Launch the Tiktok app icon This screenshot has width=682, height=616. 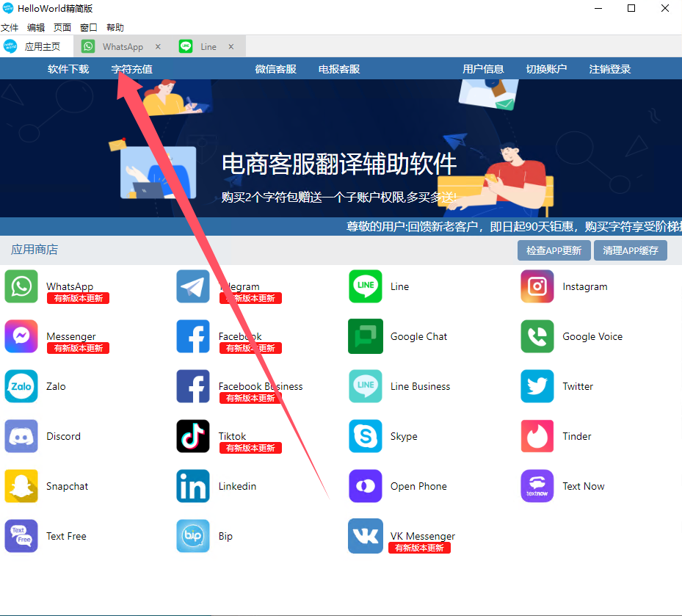193,436
